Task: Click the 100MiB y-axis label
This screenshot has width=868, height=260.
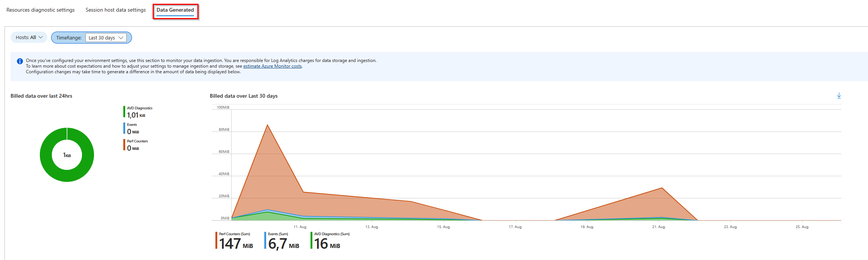Action: point(223,107)
